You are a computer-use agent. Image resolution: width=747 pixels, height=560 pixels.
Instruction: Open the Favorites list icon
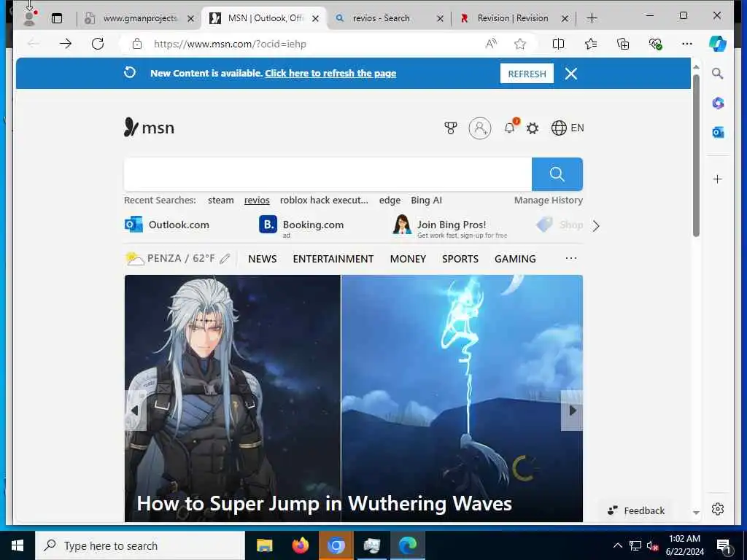tap(591, 44)
